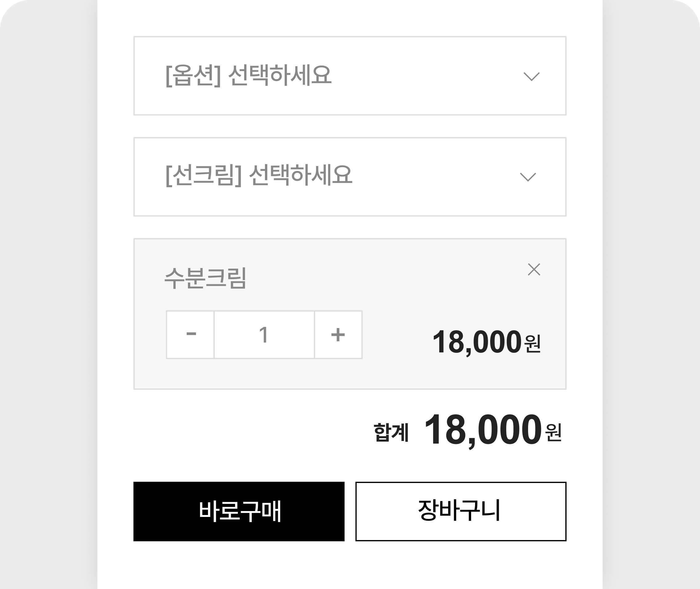Click the 장바구니 button
Viewport: 700px width, 589px height.
pyautogui.click(x=461, y=511)
